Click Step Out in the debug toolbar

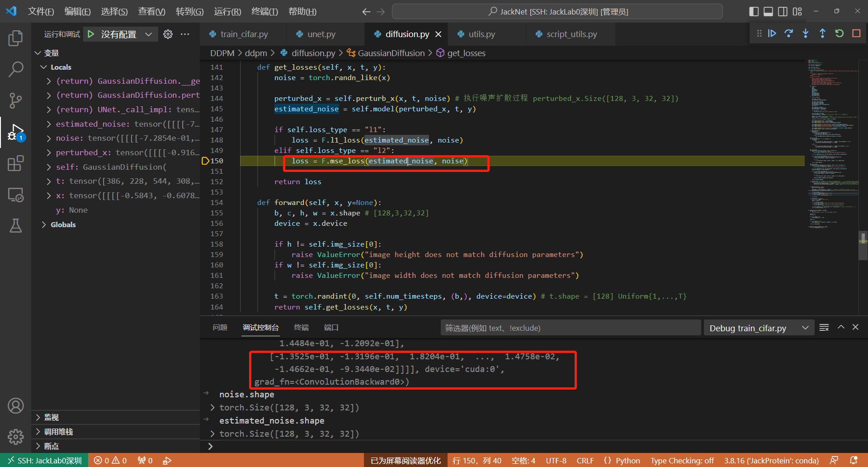[x=822, y=33]
